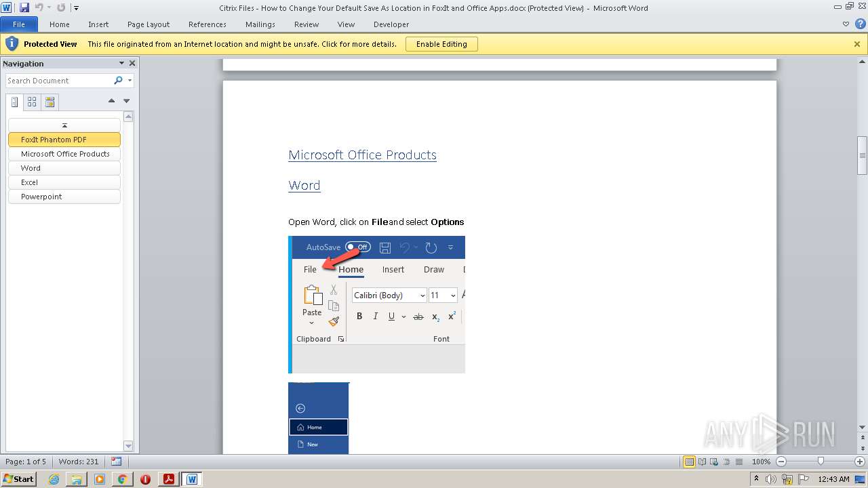868x488 pixels.
Task: Open Google Chrome from taskbar
Action: pyautogui.click(x=122, y=479)
